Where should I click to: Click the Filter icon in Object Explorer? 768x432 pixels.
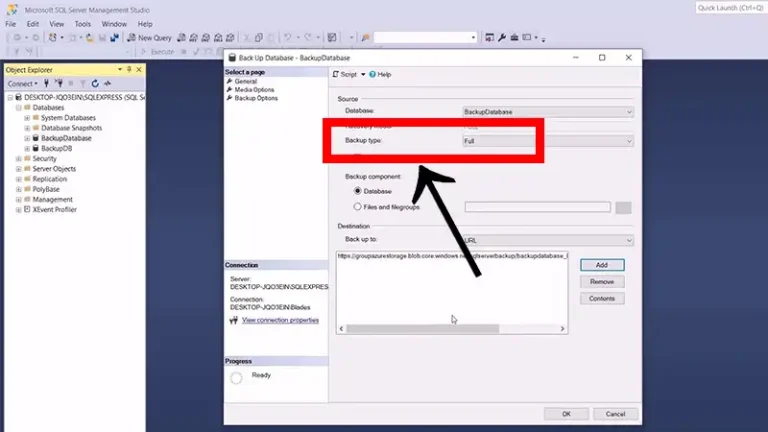click(x=83, y=83)
